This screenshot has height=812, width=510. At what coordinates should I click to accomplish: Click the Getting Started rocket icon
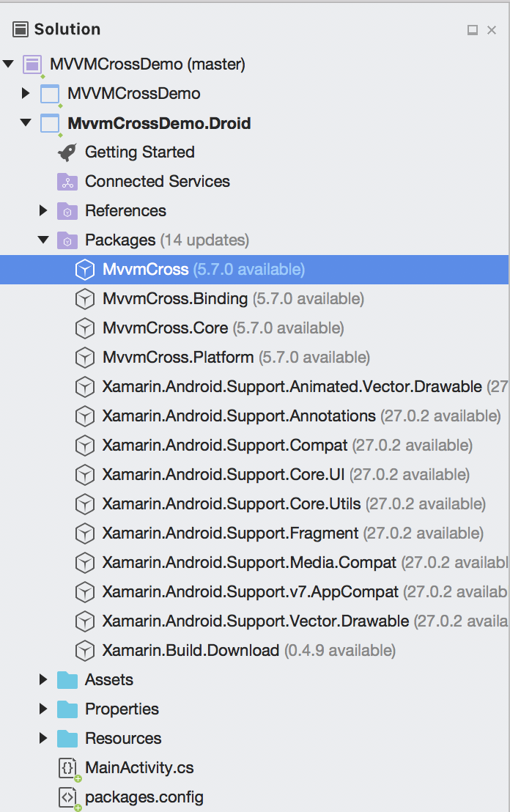point(66,152)
